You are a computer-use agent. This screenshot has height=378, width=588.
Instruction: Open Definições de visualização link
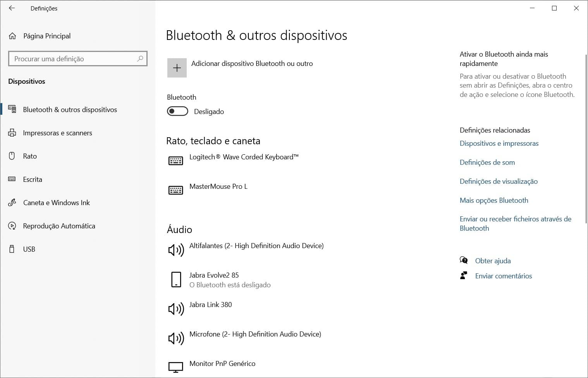click(499, 181)
